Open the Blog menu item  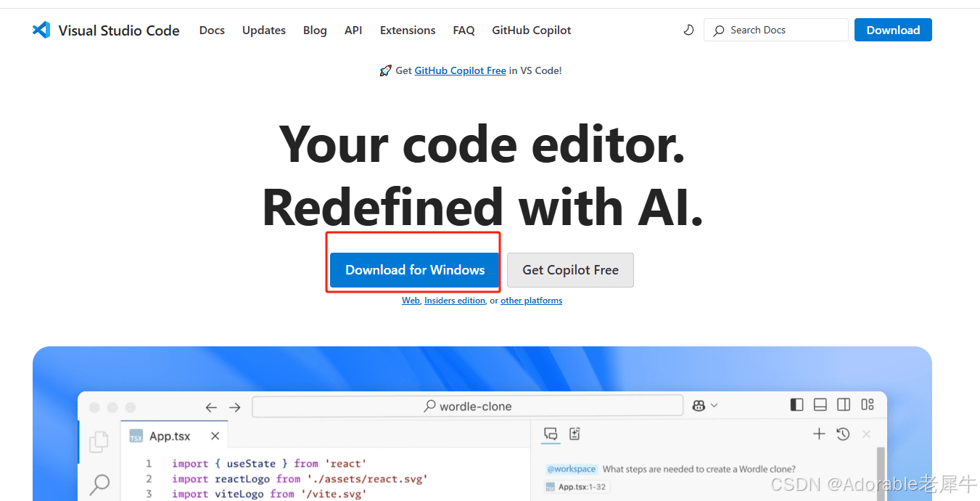[x=315, y=30]
